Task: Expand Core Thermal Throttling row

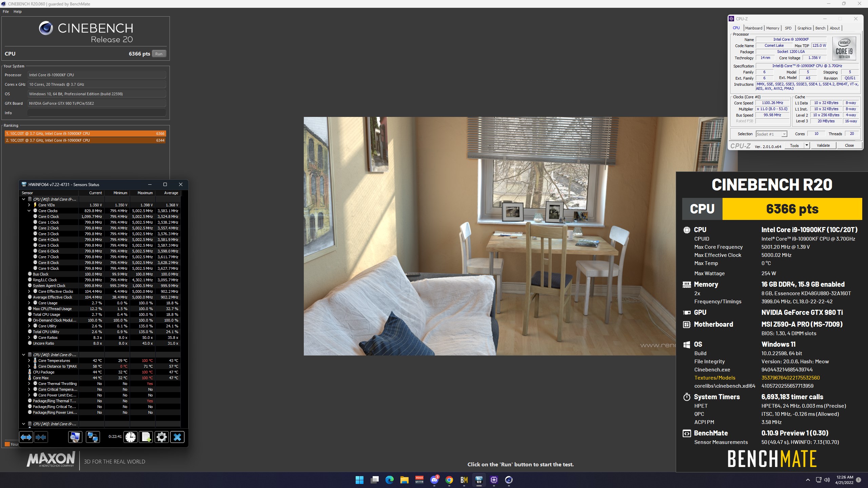Action: tap(29, 384)
